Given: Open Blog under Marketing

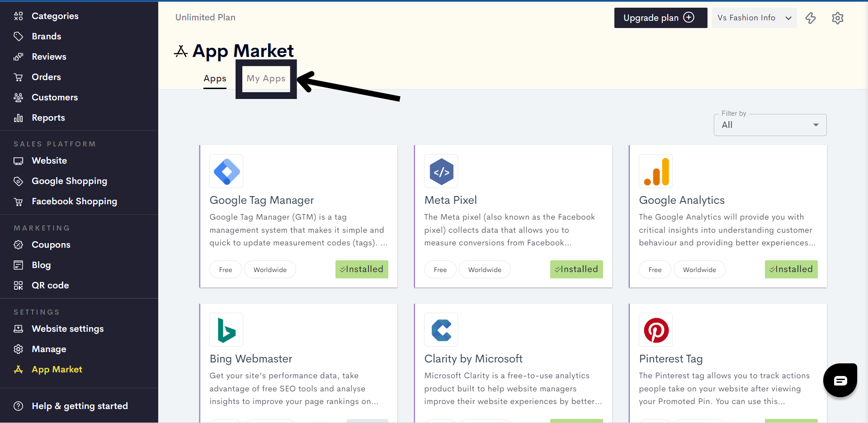Looking at the screenshot, I should point(41,265).
